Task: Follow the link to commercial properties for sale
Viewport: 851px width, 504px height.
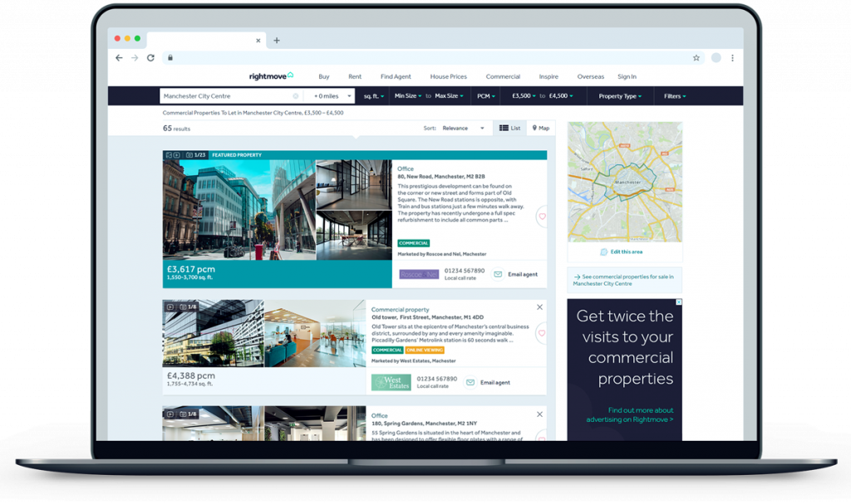Action: coord(624,281)
